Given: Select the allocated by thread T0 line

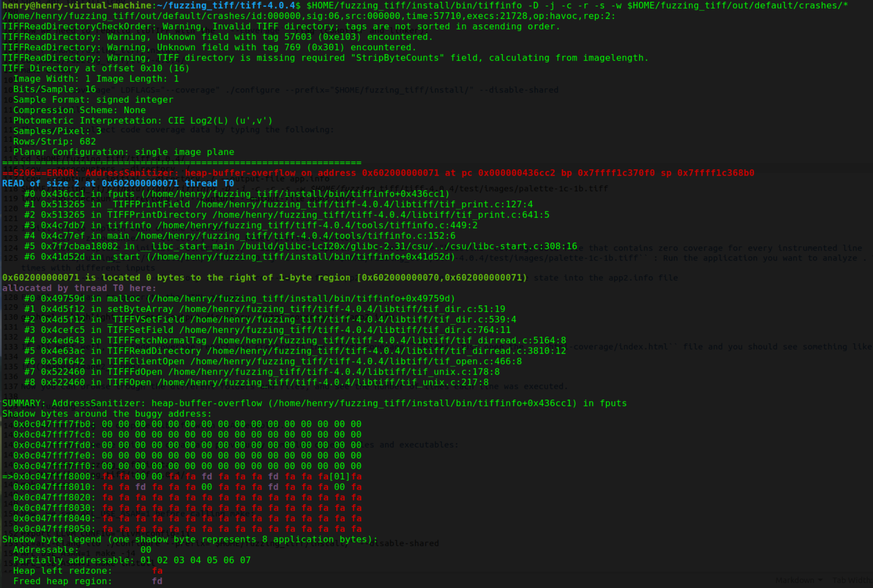Looking at the screenshot, I should click(78, 288).
